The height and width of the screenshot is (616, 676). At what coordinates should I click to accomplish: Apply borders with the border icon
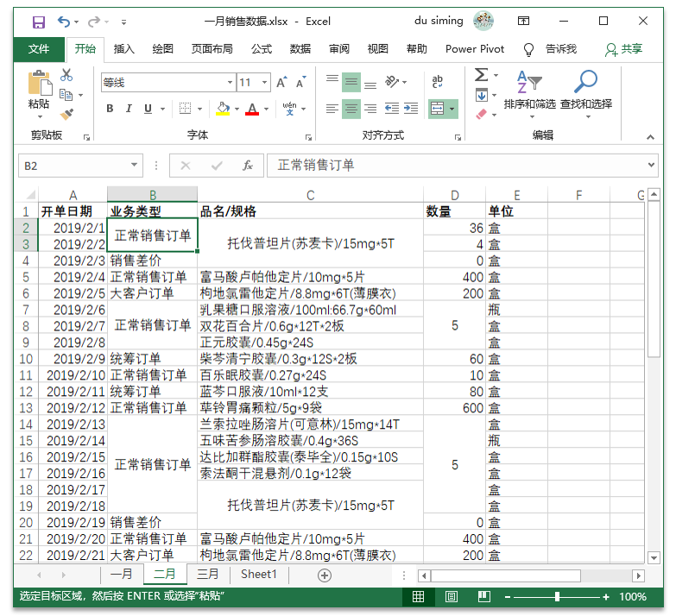(x=185, y=109)
